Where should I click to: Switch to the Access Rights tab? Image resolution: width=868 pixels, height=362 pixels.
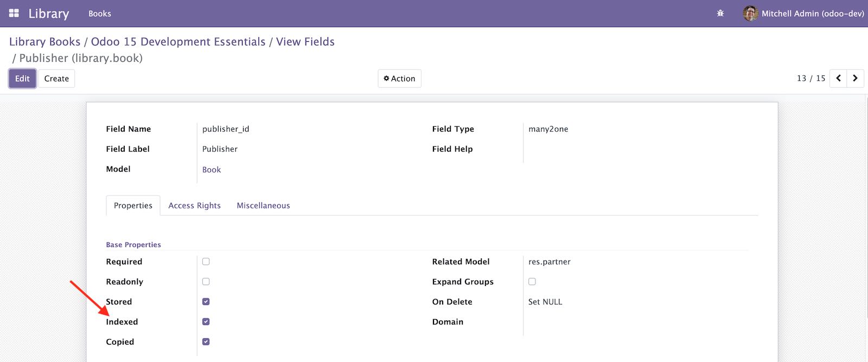coord(194,206)
